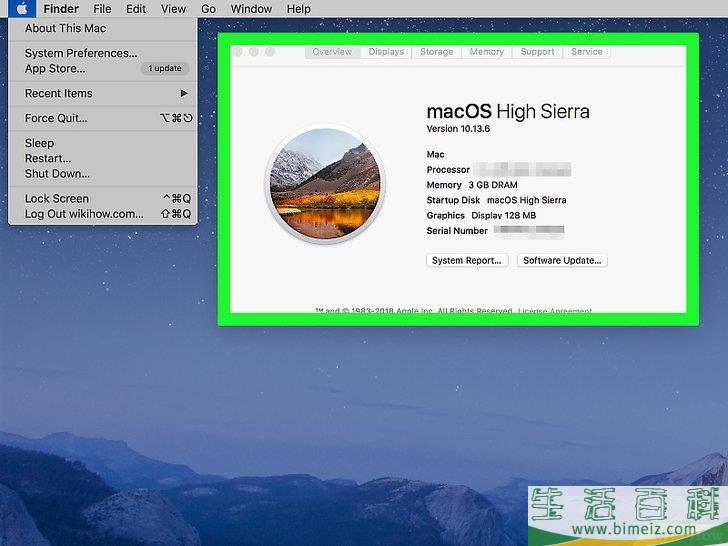Viewport: 728px width, 546px height.
Task: Click the macOS High Sierra logo image
Action: point(325,183)
